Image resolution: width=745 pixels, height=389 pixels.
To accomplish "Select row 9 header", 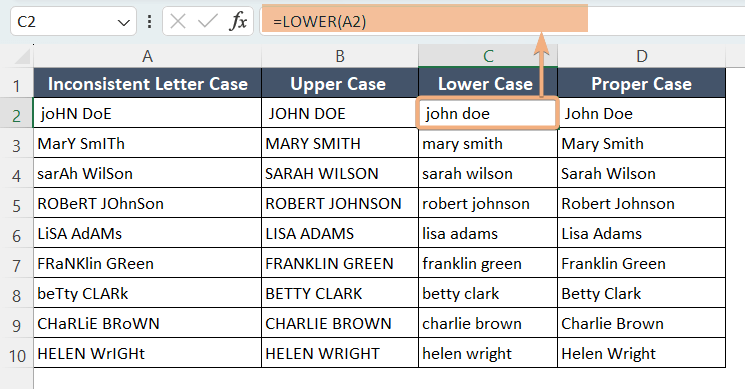I will tap(17, 324).
